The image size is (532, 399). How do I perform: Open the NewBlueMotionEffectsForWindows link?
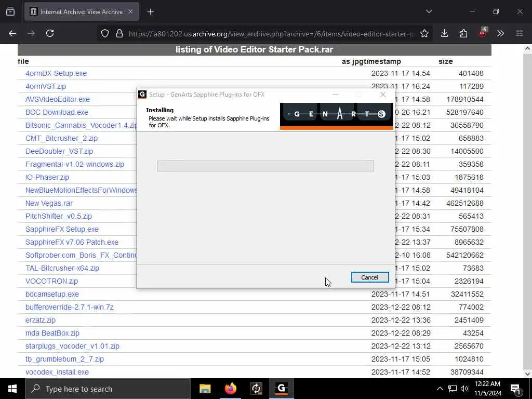(81, 190)
